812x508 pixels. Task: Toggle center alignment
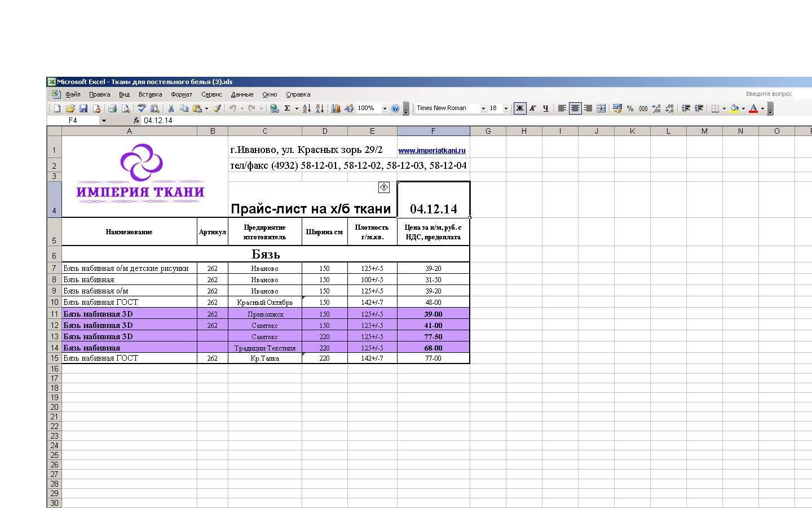(x=575, y=108)
